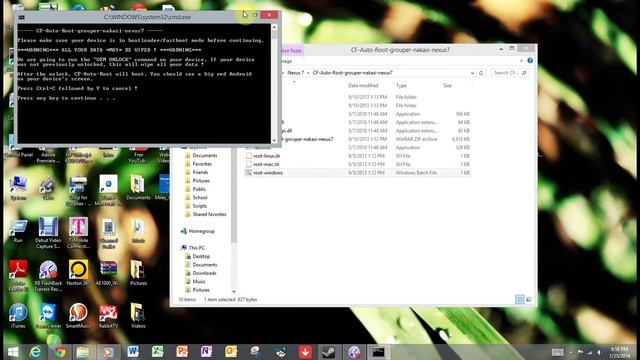The height and width of the screenshot is (360, 640).
Task: Refresh the Explorer address bar
Action: (481, 73)
